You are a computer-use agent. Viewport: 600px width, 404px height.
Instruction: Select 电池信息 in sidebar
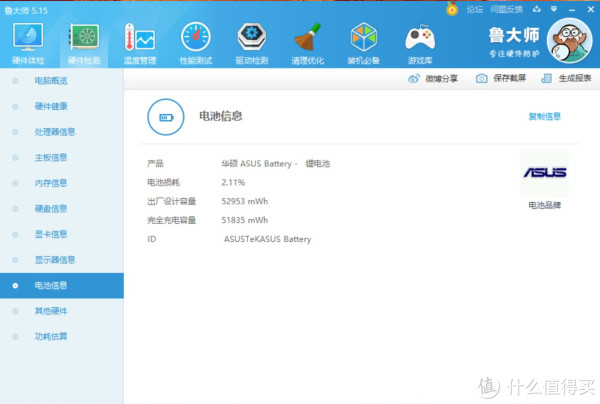tap(62, 285)
